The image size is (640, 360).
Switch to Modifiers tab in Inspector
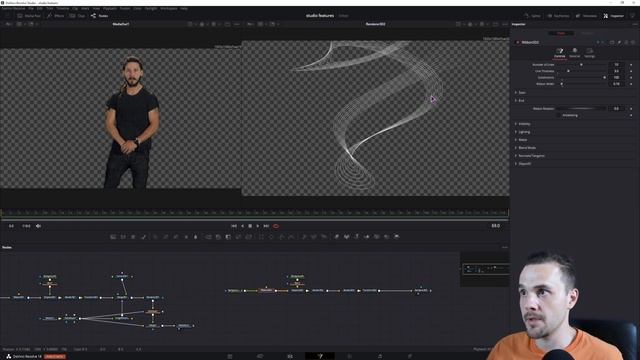coord(587,33)
